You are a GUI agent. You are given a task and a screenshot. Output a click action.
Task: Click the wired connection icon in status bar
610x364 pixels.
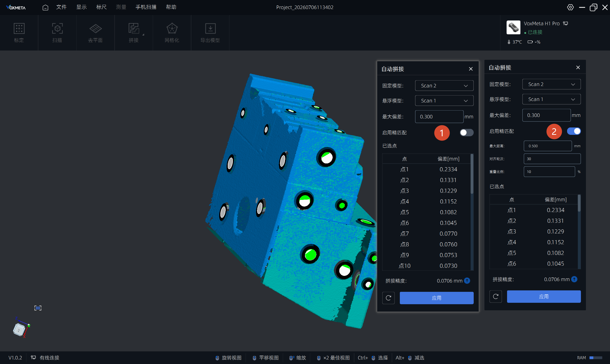33,357
